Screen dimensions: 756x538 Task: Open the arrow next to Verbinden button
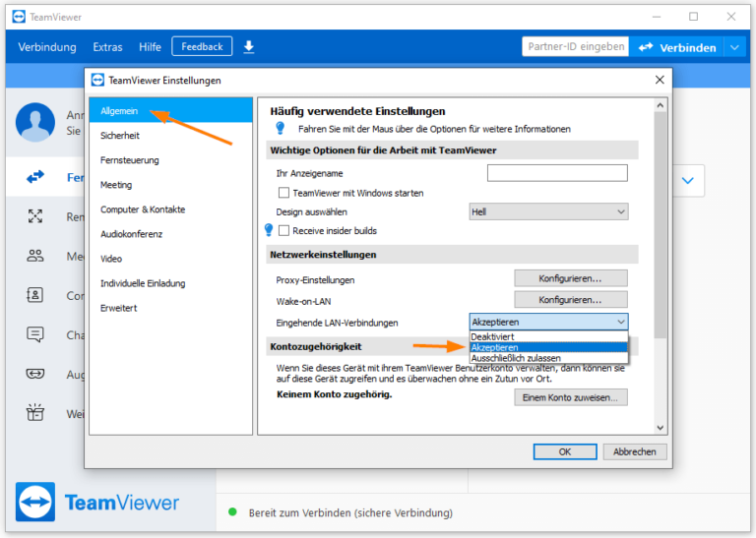pyautogui.click(x=734, y=47)
